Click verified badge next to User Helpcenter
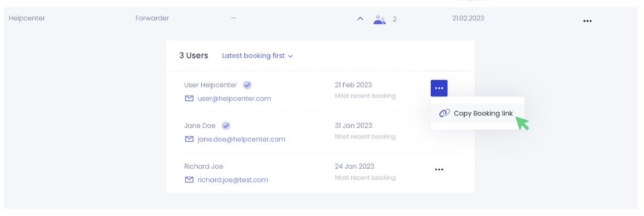This screenshot has height=216, width=644. pos(247,85)
